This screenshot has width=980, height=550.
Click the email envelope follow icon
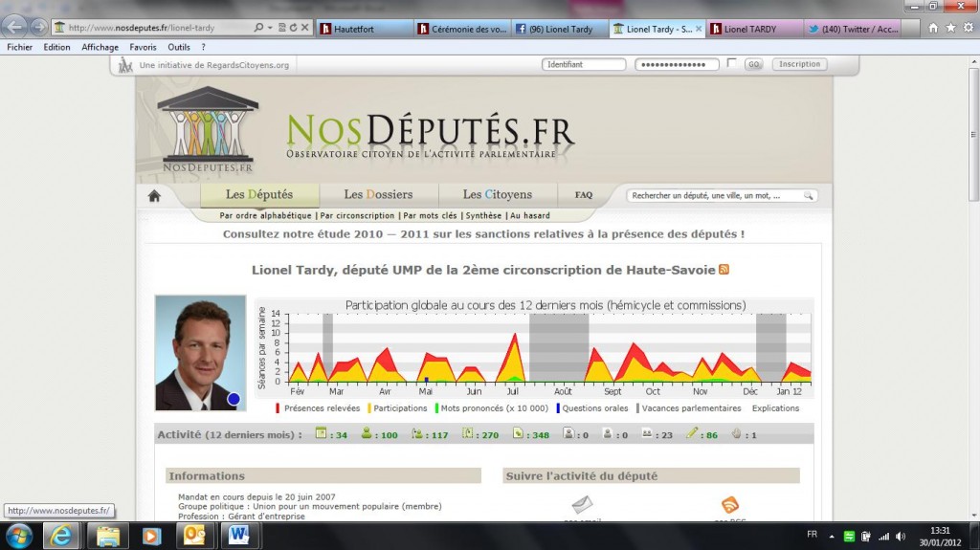[582, 504]
